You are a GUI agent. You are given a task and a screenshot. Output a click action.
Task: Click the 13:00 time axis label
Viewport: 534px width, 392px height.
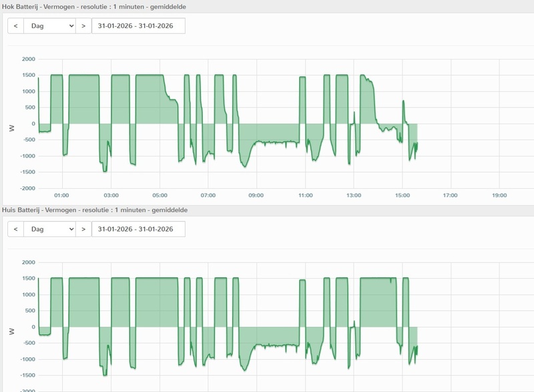(x=354, y=196)
